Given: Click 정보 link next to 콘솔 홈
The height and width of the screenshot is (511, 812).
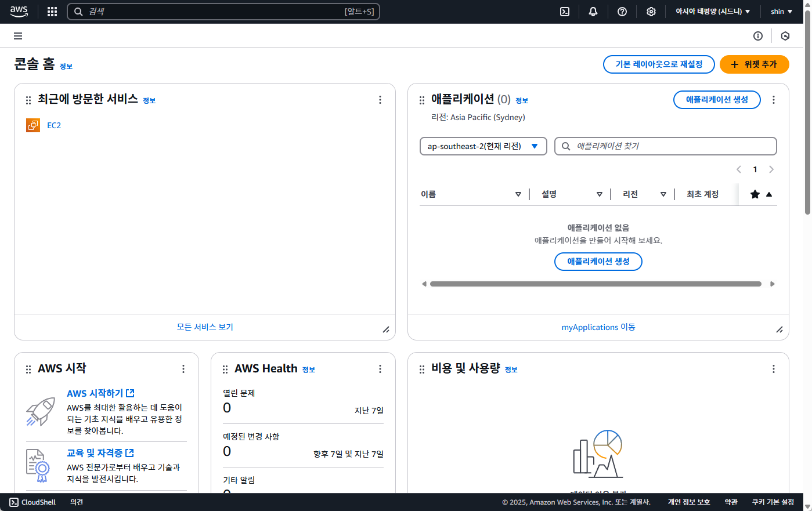Looking at the screenshot, I should point(66,67).
